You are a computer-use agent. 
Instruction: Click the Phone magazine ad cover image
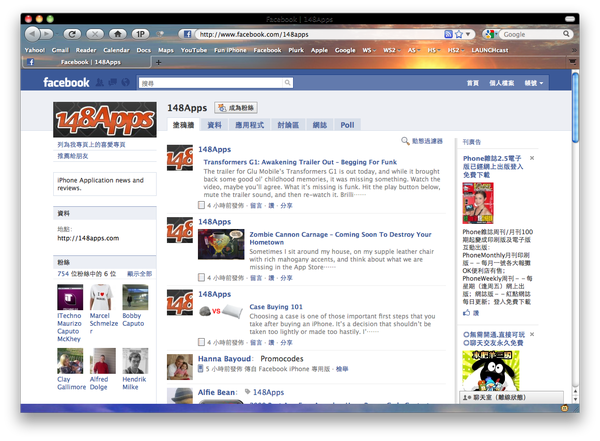(x=478, y=203)
